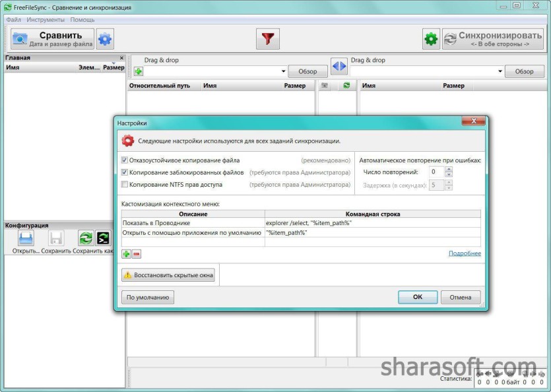Click the middle grid sync action icon
Viewport: 551px width, 392px height.
[x=346, y=85]
